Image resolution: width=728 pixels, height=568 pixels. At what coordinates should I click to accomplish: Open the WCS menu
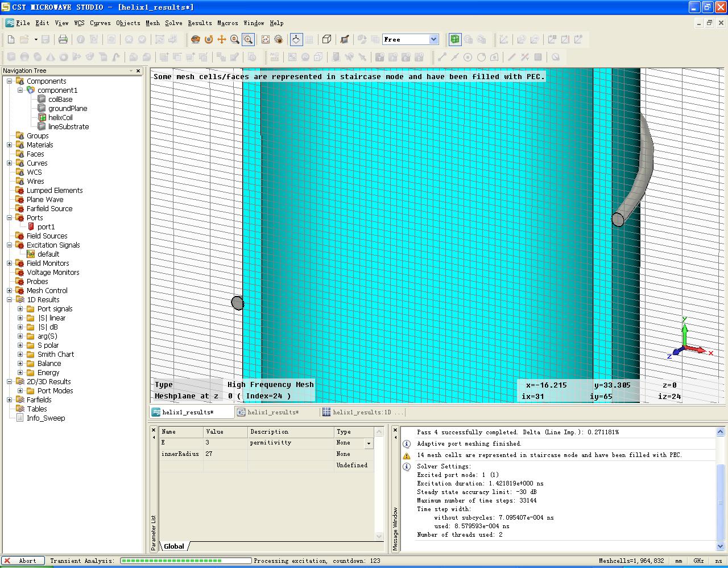pos(79,23)
